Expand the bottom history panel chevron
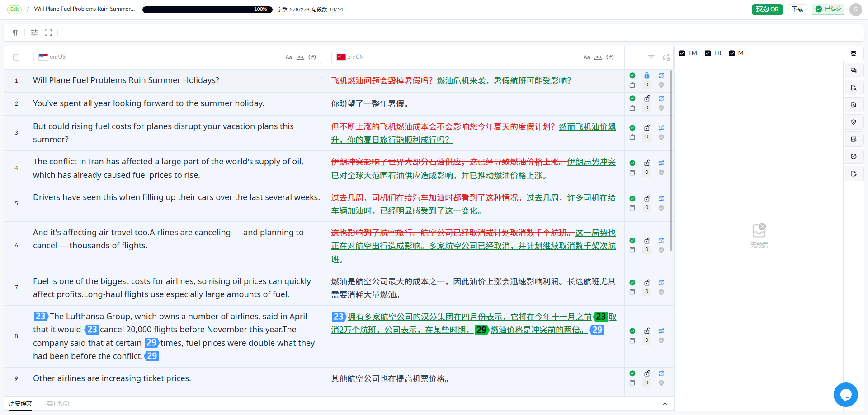868x415 pixels. pyautogui.click(x=665, y=404)
